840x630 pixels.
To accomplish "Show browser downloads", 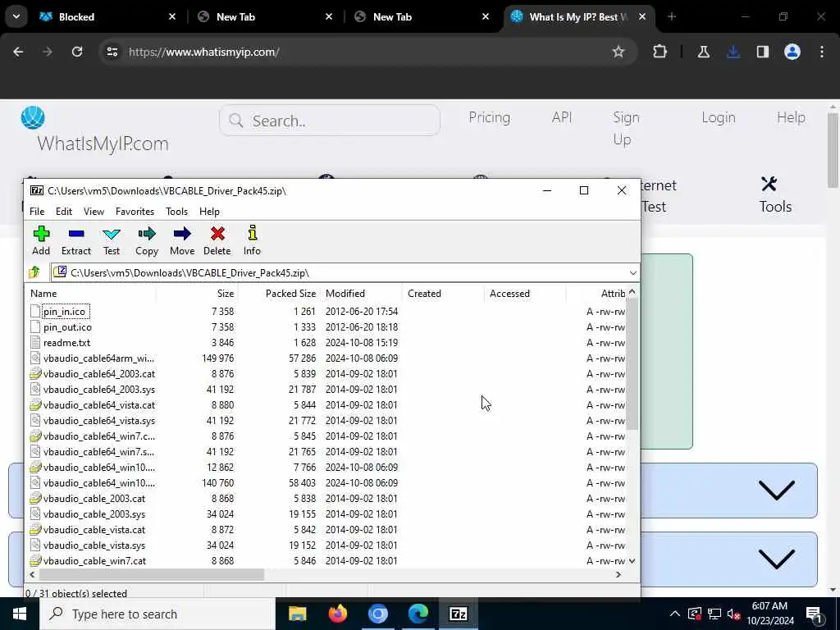I will click(x=733, y=52).
